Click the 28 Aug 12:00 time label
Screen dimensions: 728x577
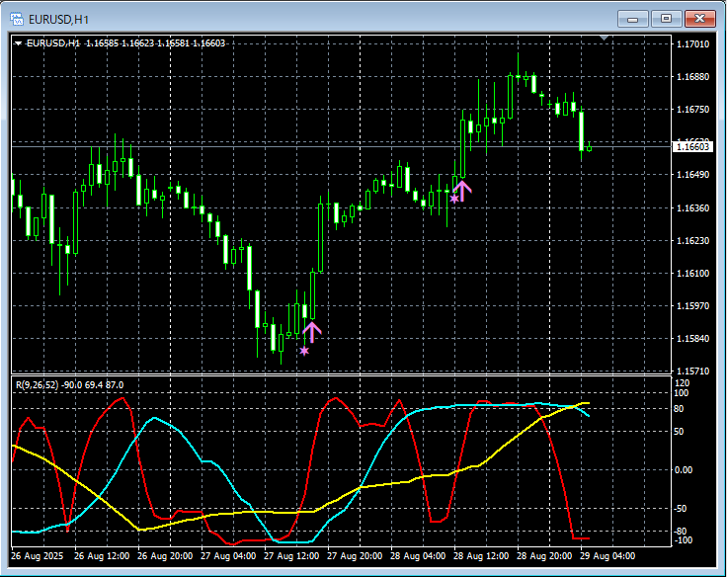point(481,555)
